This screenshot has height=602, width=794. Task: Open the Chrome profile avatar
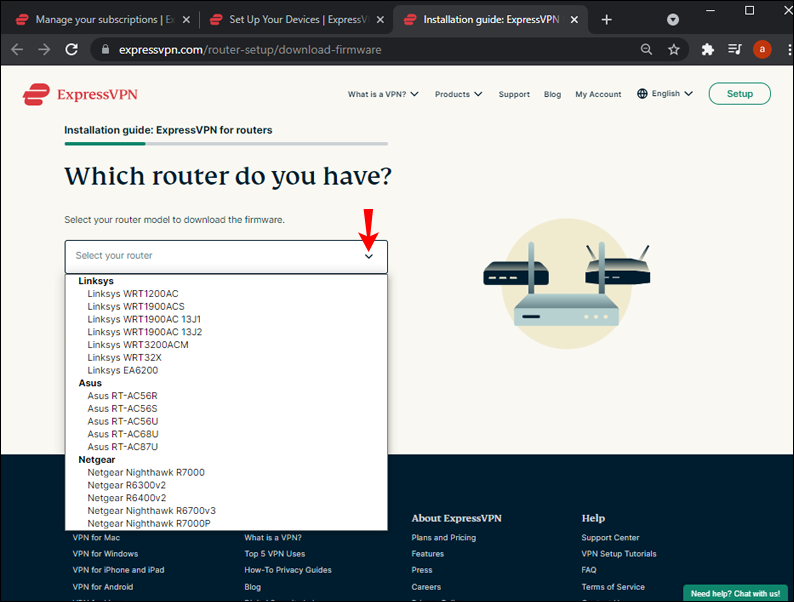pyautogui.click(x=762, y=49)
